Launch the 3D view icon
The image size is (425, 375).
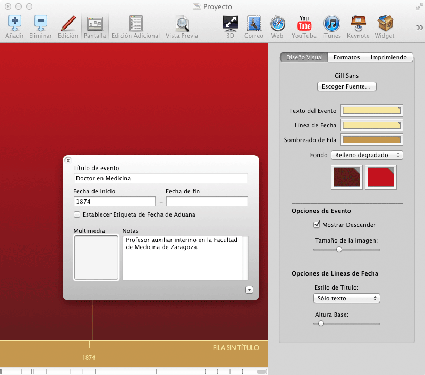(x=230, y=23)
